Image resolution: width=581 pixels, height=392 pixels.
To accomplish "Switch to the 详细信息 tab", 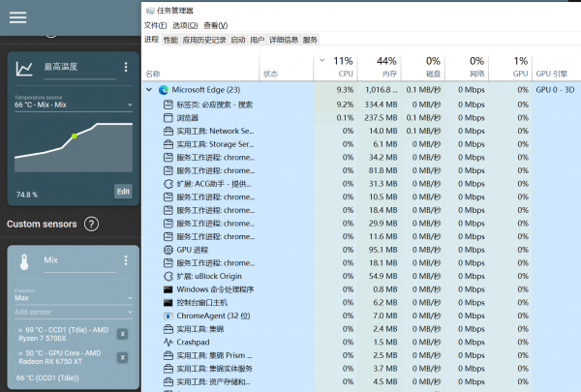I will pyautogui.click(x=284, y=40).
